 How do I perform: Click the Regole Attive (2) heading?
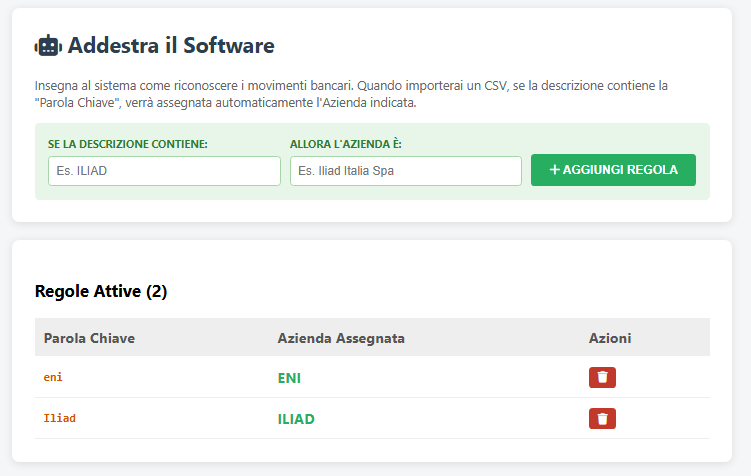click(101, 291)
